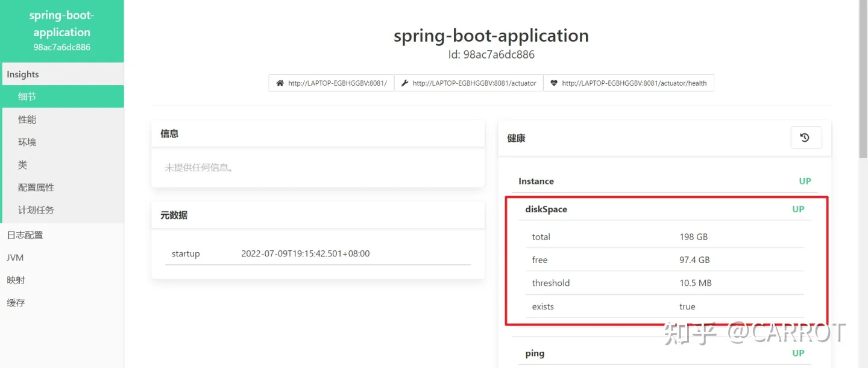Click the Id: 98ac7a6dc886 subtitle
This screenshot has height=368, width=868.
tap(491, 54)
